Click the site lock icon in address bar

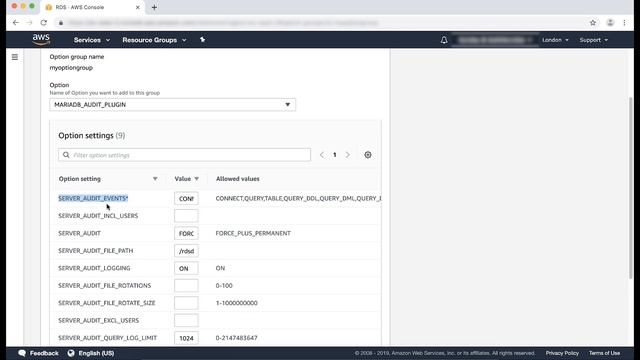pyautogui.click(x=61, y=23)
